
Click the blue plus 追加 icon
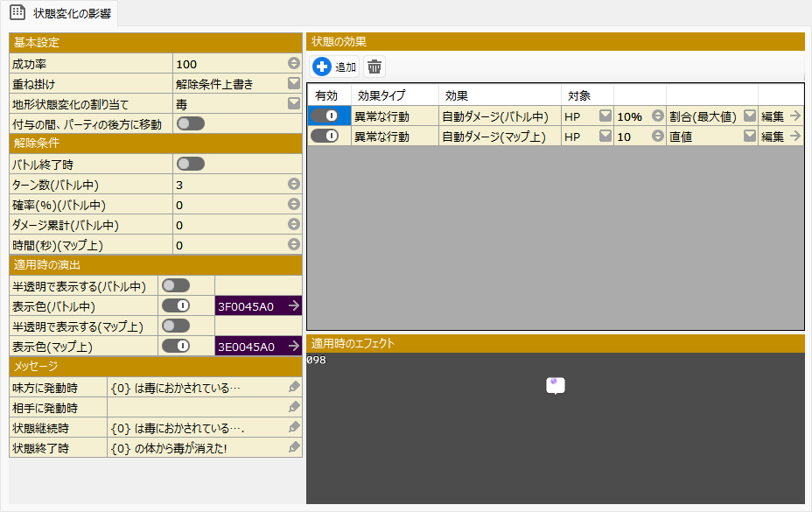[322, 67]
